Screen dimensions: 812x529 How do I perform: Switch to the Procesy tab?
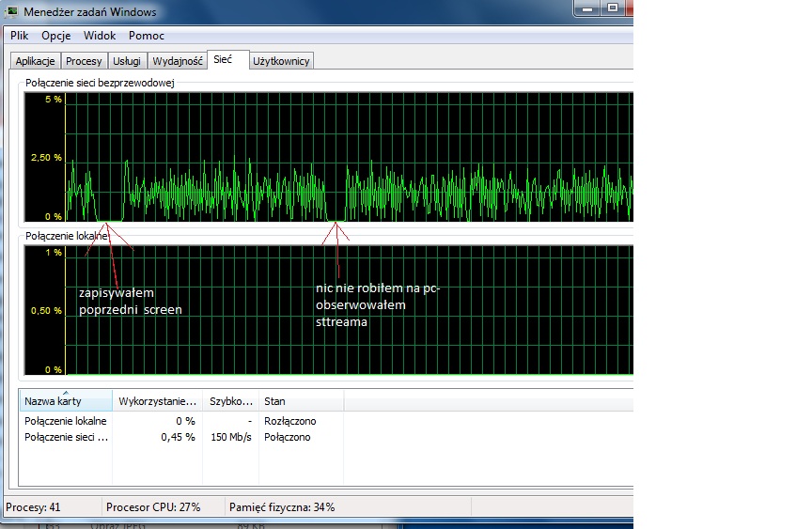[84, 61]
